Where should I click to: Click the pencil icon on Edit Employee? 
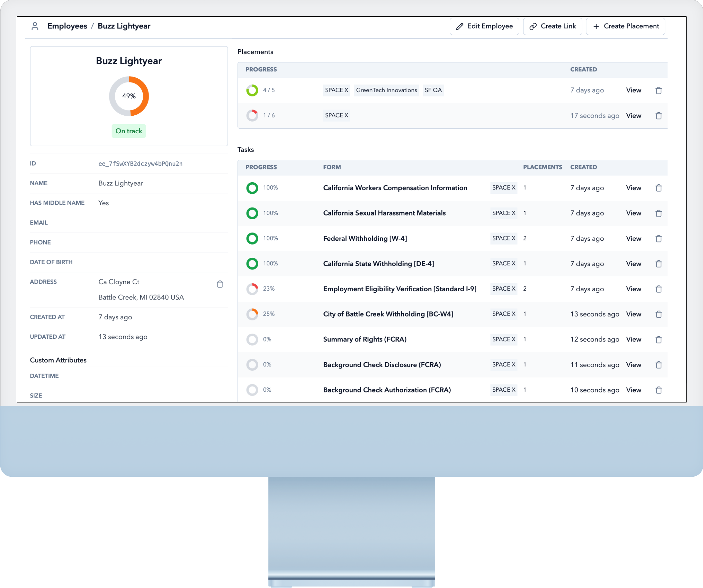pyautogui.click(x=460, y=26)
